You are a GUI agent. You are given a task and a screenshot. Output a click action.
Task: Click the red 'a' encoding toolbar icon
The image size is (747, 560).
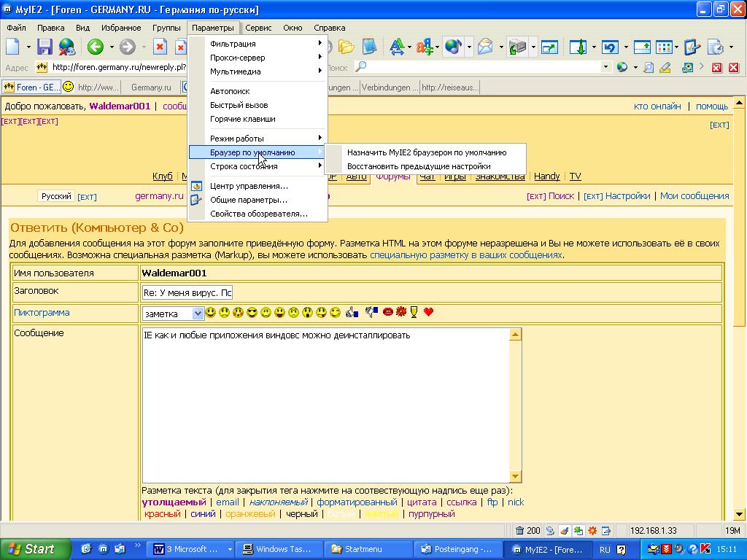click(x=424, y=47)
